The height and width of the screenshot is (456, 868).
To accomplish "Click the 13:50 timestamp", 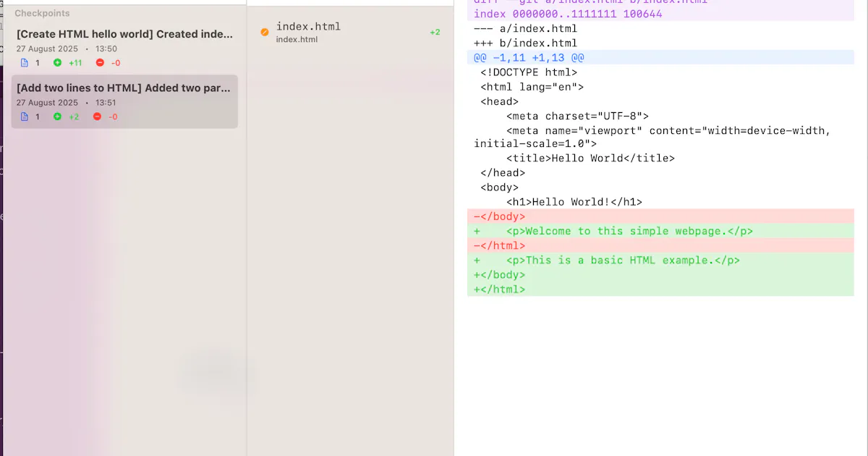I will coord(106,49).
